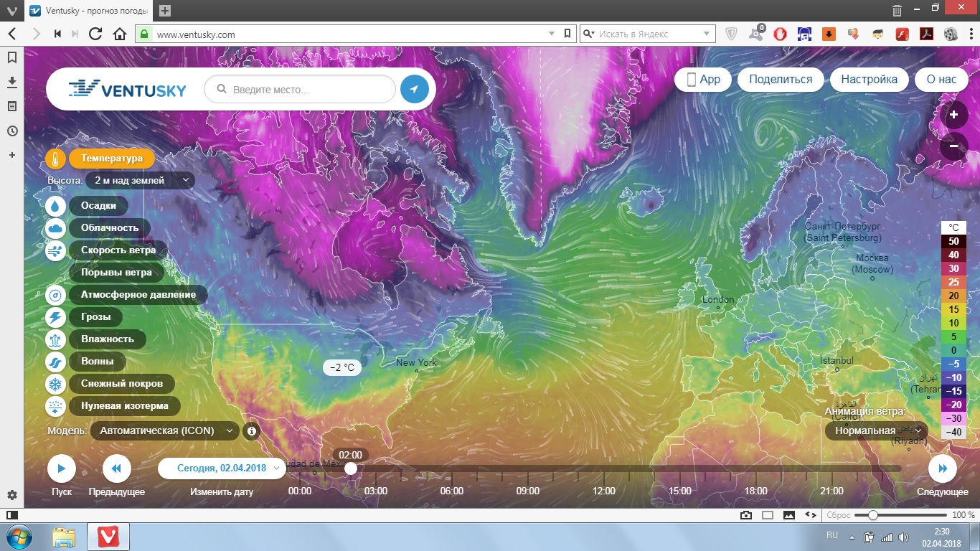This screenshot has width=980, height=551.
Task: Click the precipitation droplet icon
Action: 56,206
